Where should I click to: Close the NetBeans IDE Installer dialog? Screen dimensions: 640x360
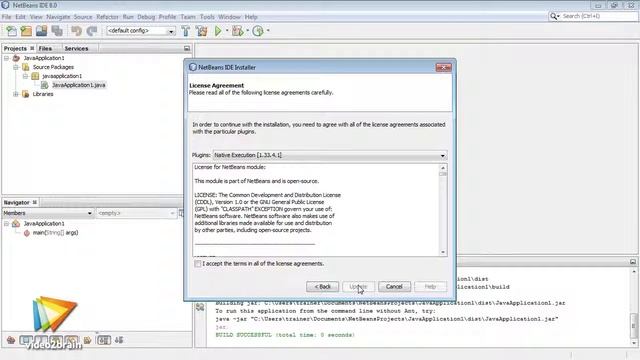pos(443,67)
